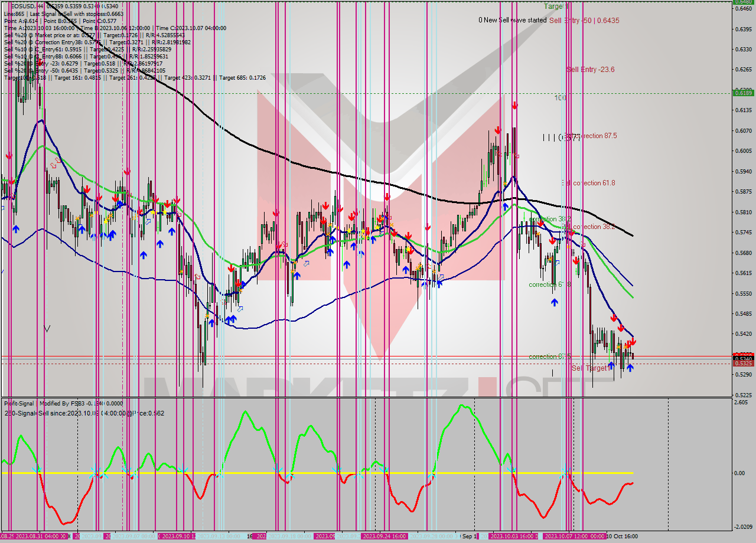Click the green 'Target 1' label at top

(556, 6)
